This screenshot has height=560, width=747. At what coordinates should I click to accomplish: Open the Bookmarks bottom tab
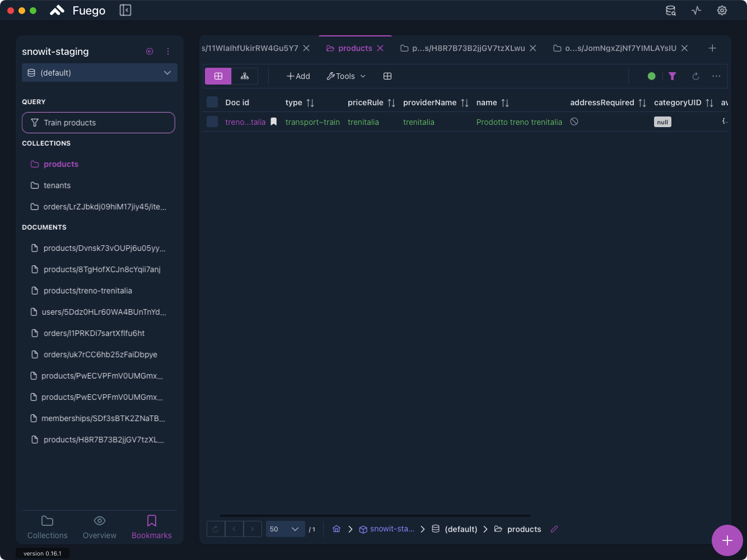[152, 527]
